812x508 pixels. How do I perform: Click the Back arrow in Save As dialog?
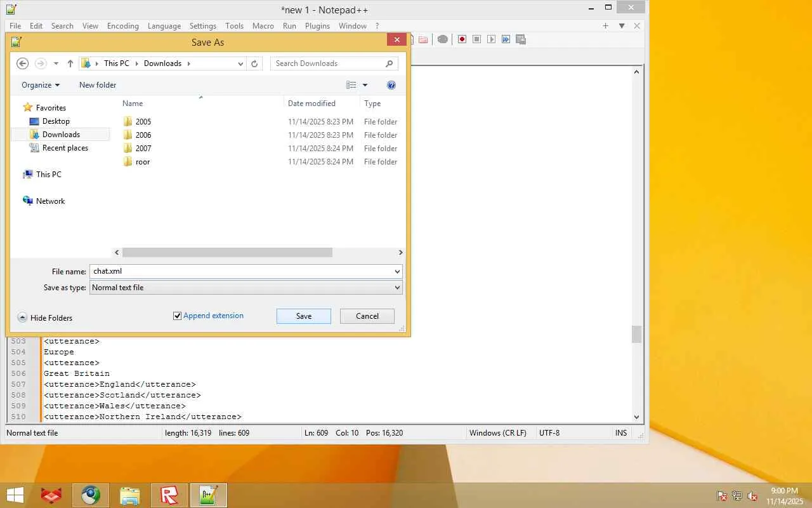click(x=22, y=63)
